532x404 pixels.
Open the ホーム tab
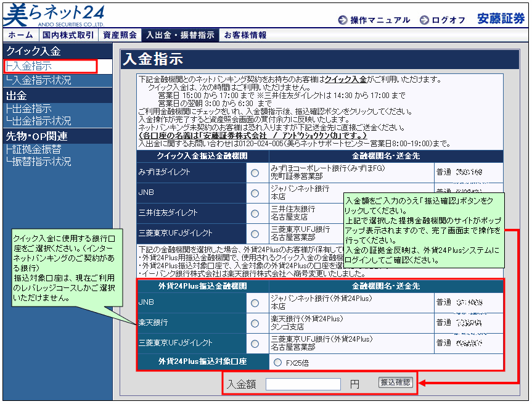(x=21, y=35)
